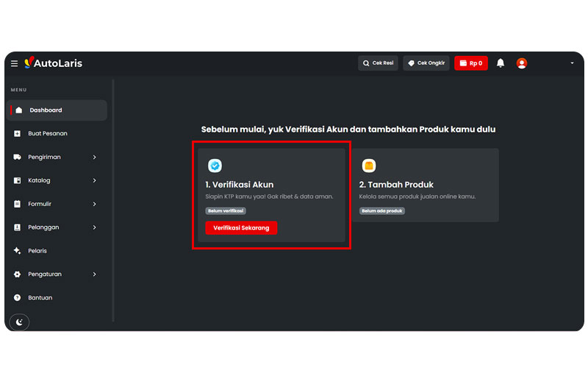Open the account dropdown arrow
This screenshot has width=588, height=368.
coord(572,63)
